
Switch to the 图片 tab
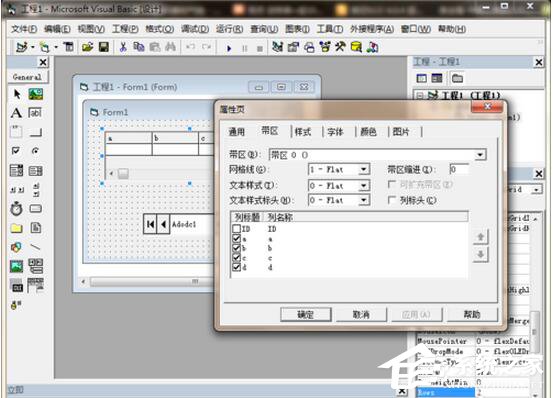point(401,132)
